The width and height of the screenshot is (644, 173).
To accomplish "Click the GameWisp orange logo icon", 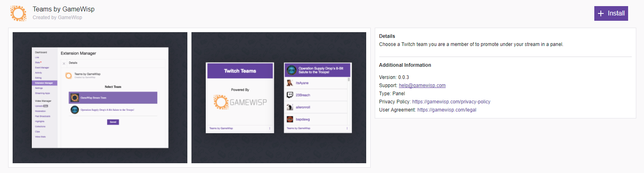I will click(x=18, y=13).
